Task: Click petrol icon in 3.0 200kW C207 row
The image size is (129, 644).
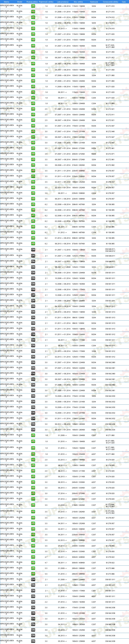Action: click(33, 499)
